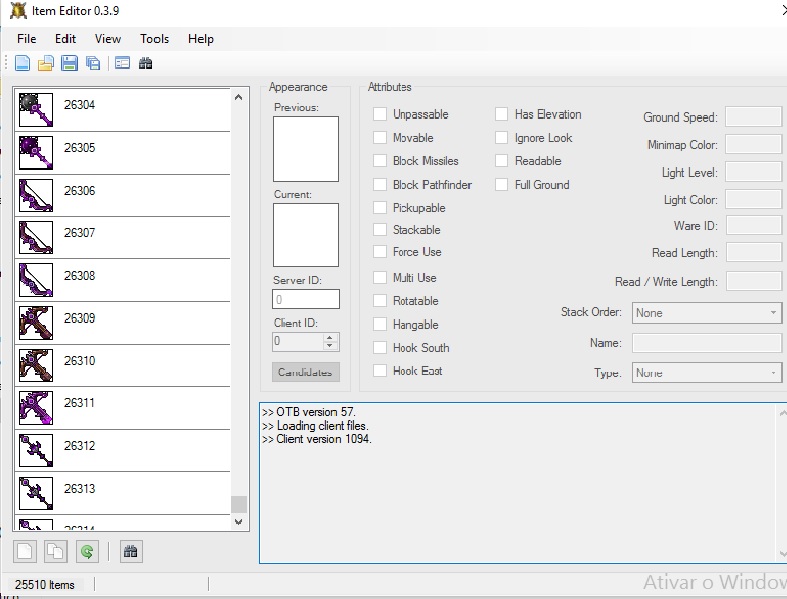Click the Minimap Color field
Viewport: 787px width, 599px height.
[x=753, y=145]
